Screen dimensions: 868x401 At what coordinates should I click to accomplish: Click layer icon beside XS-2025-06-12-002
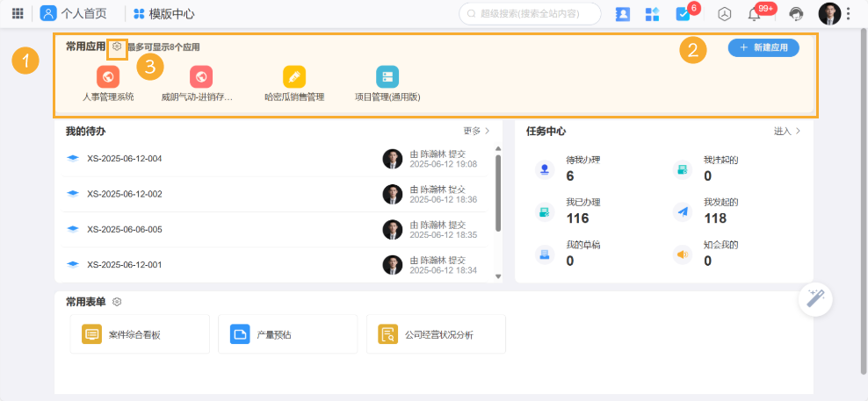pyautogui.click(x=73, y=194)
